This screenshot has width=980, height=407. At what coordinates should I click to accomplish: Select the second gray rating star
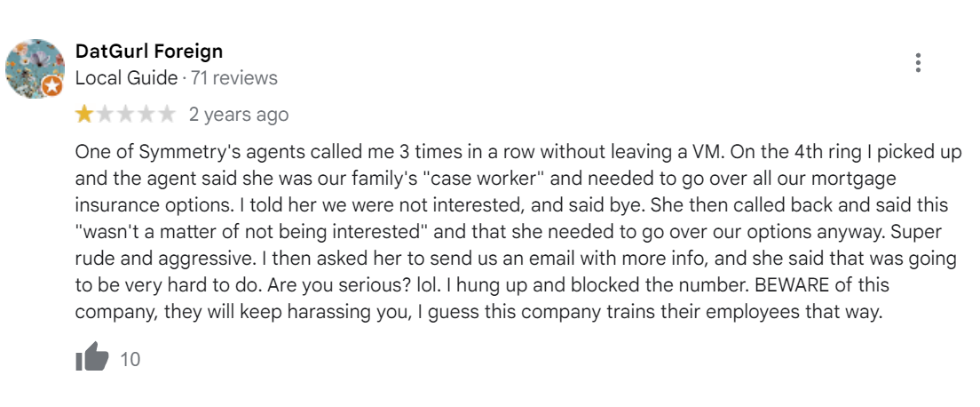(105, 115)
